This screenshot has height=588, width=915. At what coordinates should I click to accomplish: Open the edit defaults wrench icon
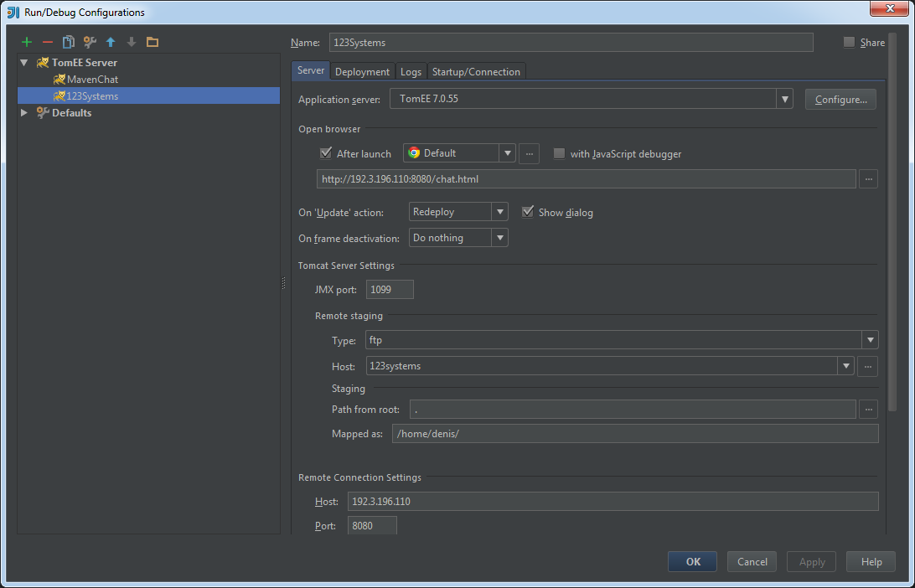point(90,42)
